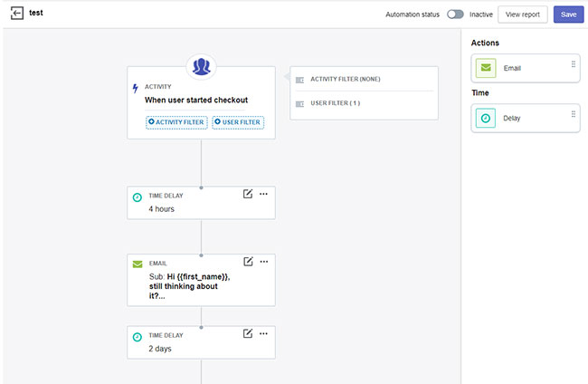
Task: Edit the 4 hours time delay
Action: tap(248, 194)
